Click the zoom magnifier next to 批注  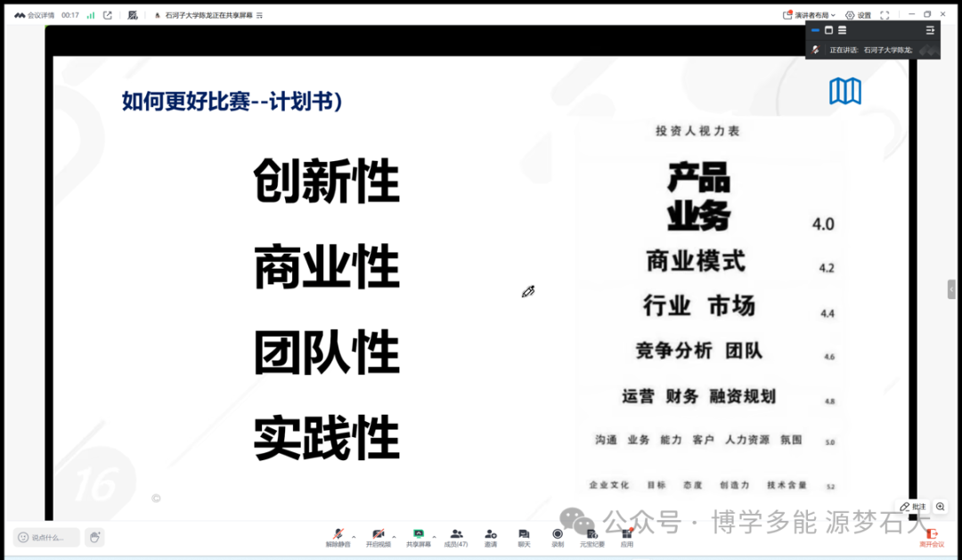941,507
